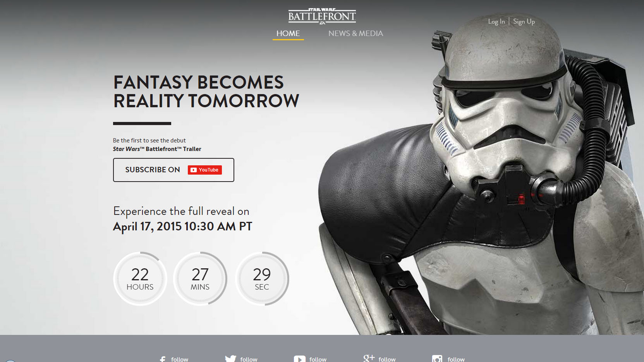Screen dimensions: 644x362
Task: Click the 22 HOURS countdown circle
Action: (140, 279)
